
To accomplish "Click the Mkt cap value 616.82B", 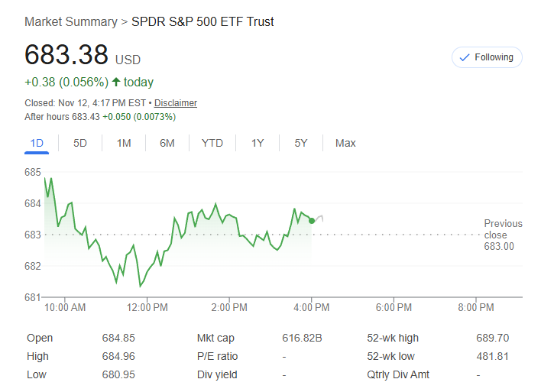I will point(302,338).
